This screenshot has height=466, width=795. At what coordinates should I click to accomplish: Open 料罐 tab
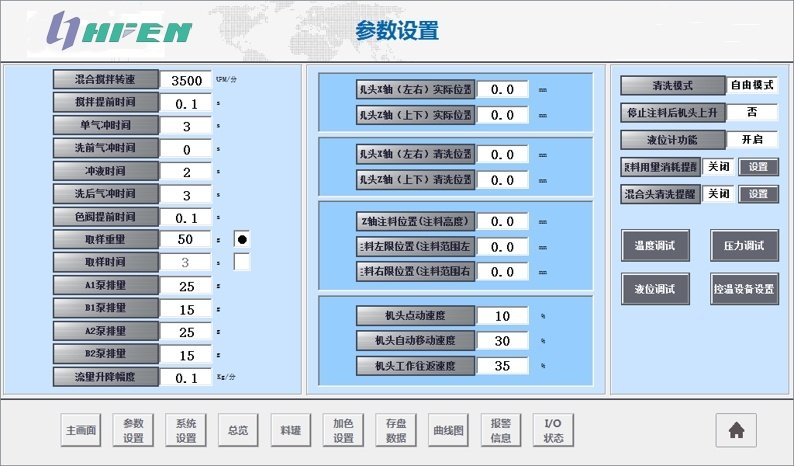[291, 431]
